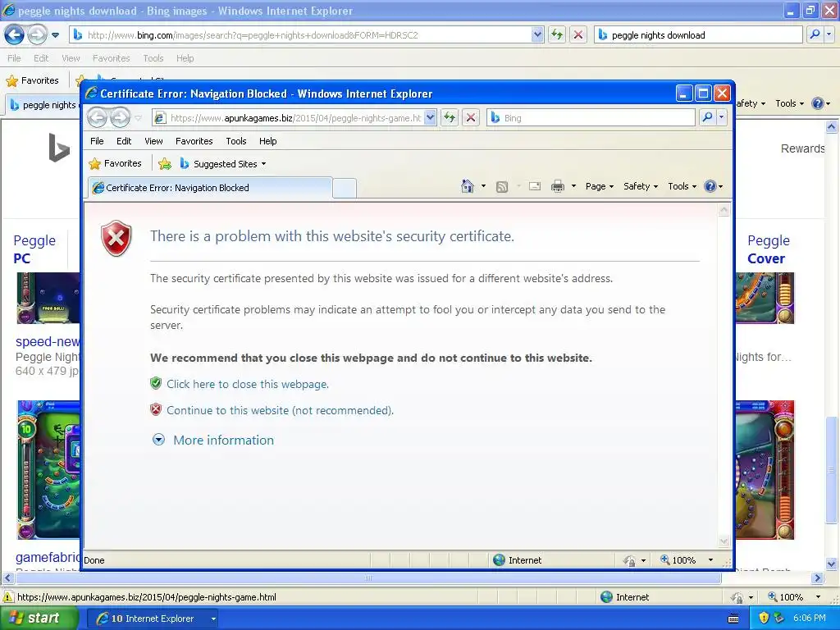Open the Home button dropdown arrow
Image resolution: width=840 pixels, height=630 pixels.
(483, 186)
